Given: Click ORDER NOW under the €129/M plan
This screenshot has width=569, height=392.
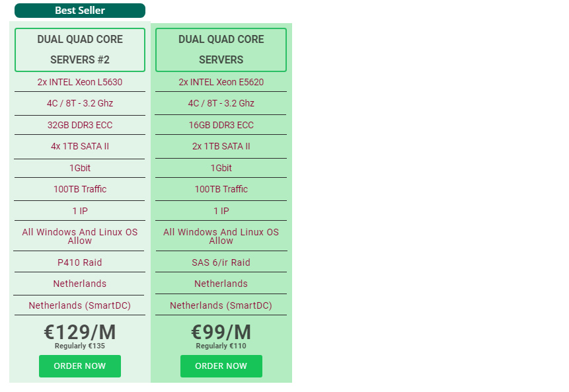Looking at the screenshot, I should tap(79, 366).
